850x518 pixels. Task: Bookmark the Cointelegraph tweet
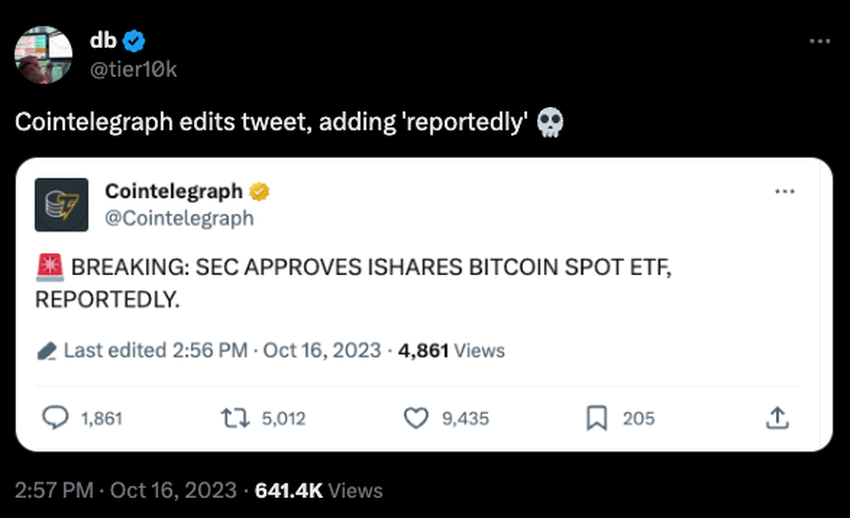click(596, 418)
